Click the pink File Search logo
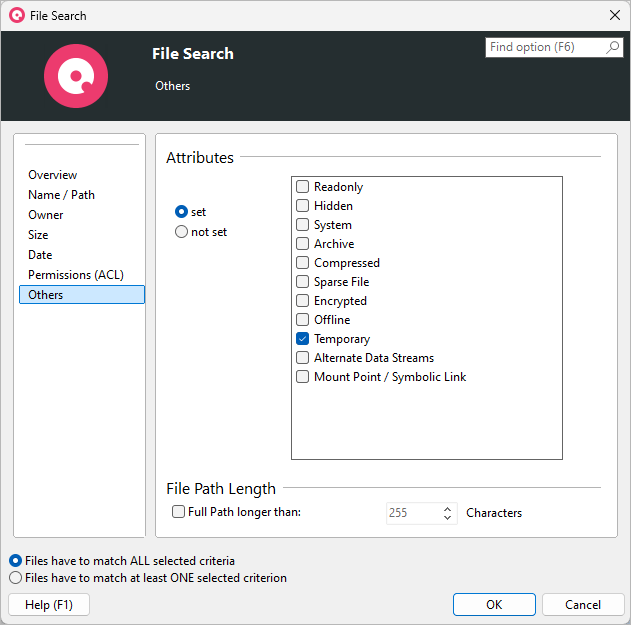The width and height of the screenshot is (631, 625). (76, 76)
